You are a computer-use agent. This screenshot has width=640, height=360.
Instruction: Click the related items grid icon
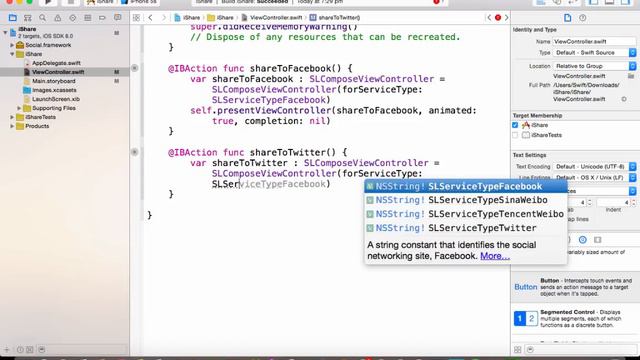pyautogui.click(x=136, y=18)
